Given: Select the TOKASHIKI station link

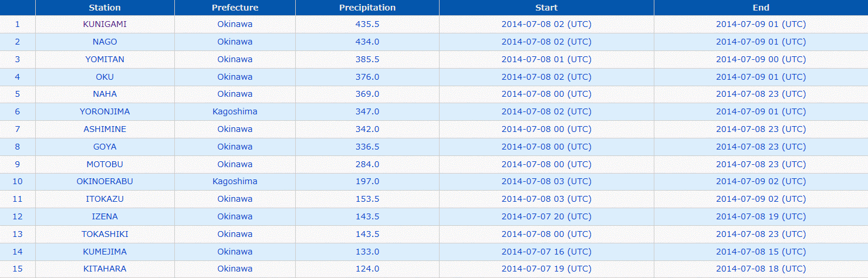Looking at the screenshot, I should 104,234.
